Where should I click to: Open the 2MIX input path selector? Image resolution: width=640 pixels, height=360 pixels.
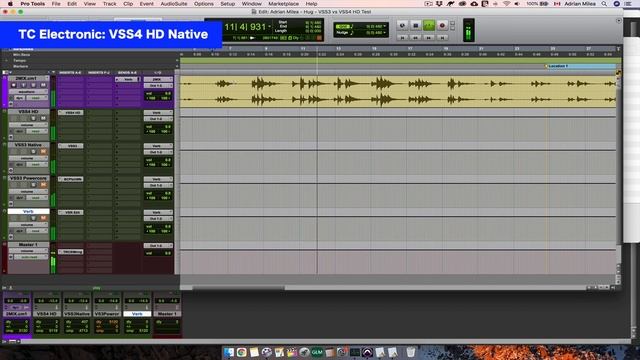tap(158, 79)
